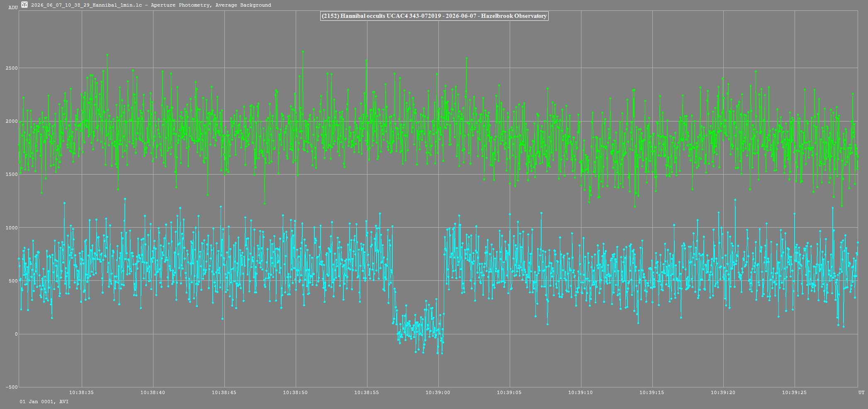The width and height of the screenshot is (868, 409).
Task: Click the light curve app icon beside the file name
Action: [24, 5]
